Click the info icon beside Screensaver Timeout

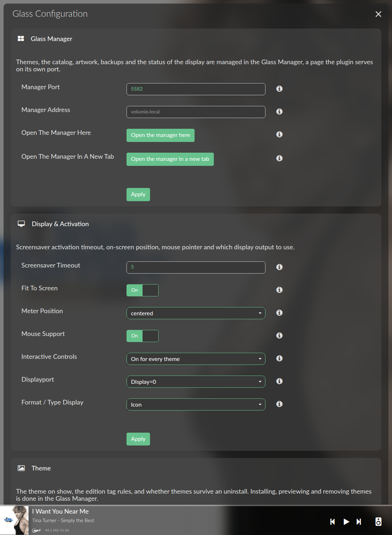279,267
